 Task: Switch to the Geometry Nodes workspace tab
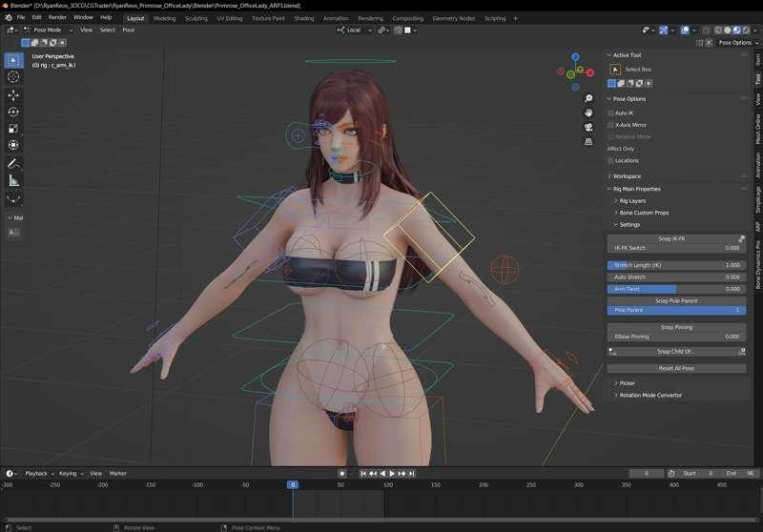[454, 18]
